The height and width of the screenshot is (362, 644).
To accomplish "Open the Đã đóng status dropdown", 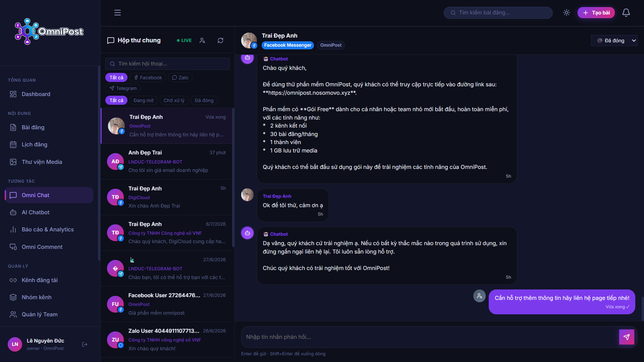I will point(614,41).
